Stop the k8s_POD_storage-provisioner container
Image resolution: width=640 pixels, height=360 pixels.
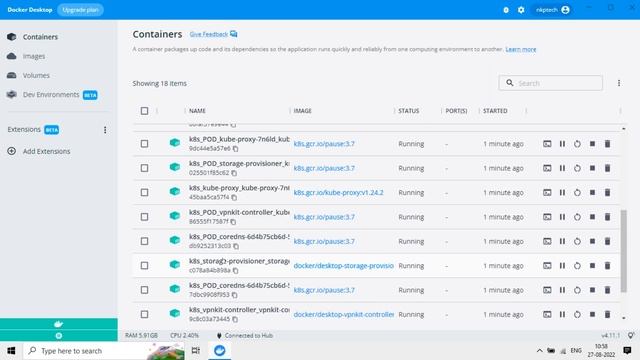(x=592, y=168)
